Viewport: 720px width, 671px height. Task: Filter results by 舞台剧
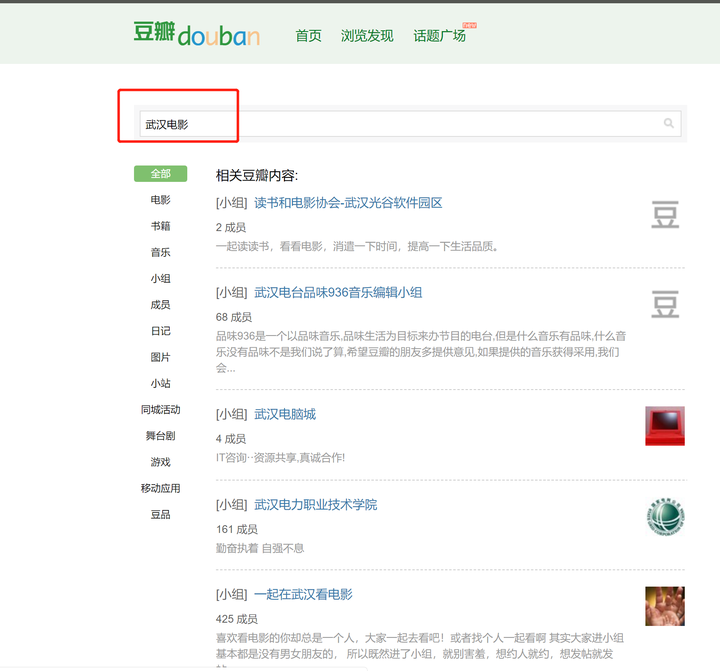pyautogui.click(x=160, y=435)
